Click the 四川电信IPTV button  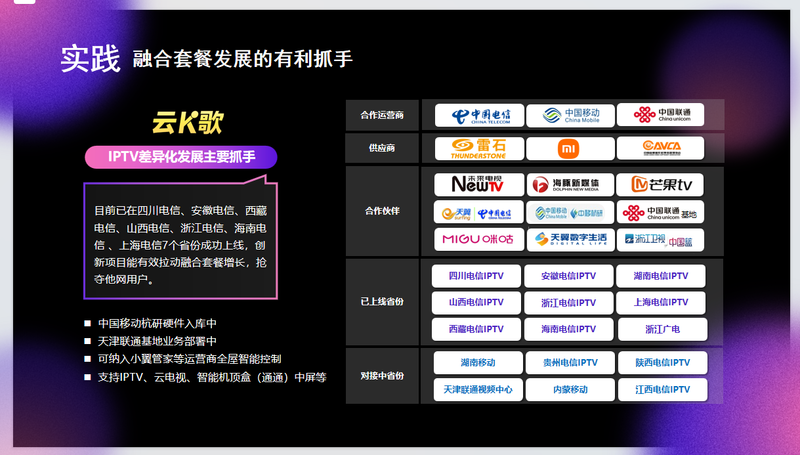tap(478, 276)
